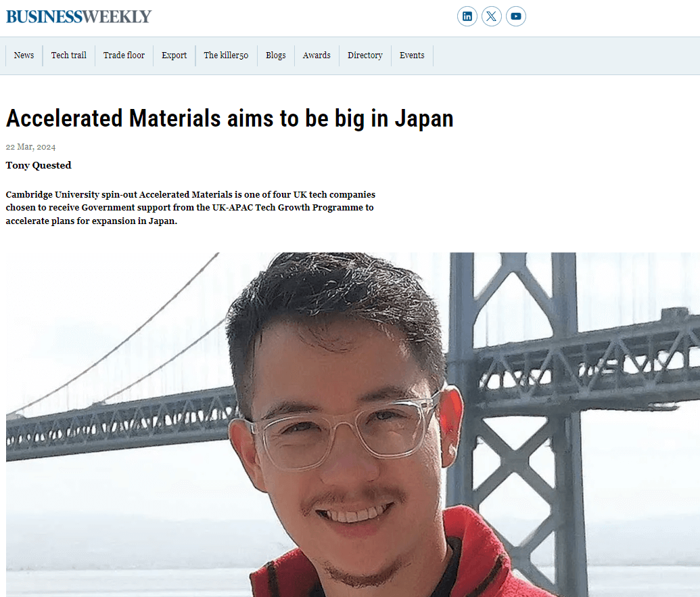Click the Business Weekly logo

click(79, 16)
